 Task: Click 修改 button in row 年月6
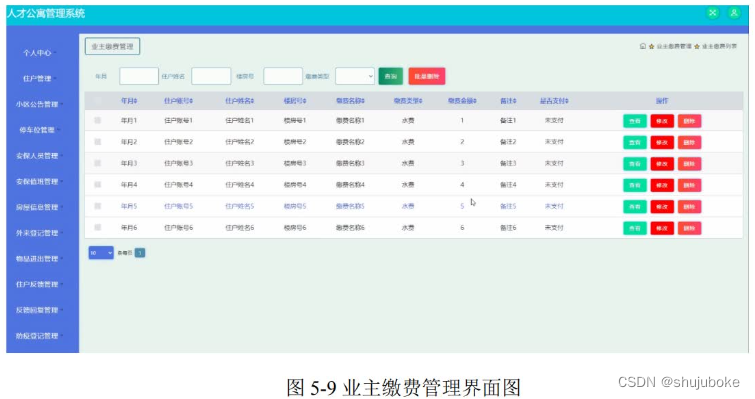662,228
